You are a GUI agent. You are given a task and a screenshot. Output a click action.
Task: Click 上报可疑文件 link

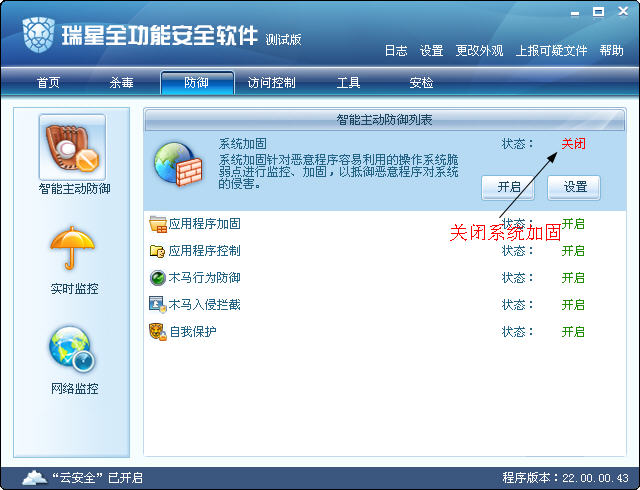[551, 51]
